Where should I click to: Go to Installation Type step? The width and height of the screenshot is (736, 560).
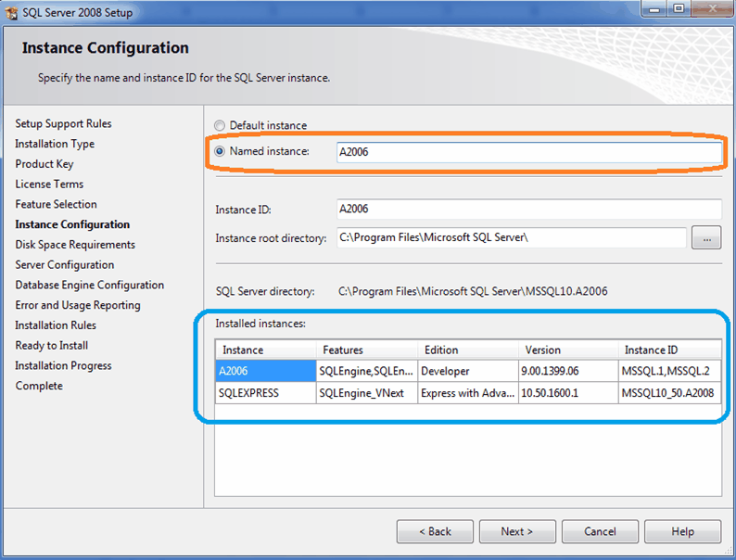(x=55, y=144)
